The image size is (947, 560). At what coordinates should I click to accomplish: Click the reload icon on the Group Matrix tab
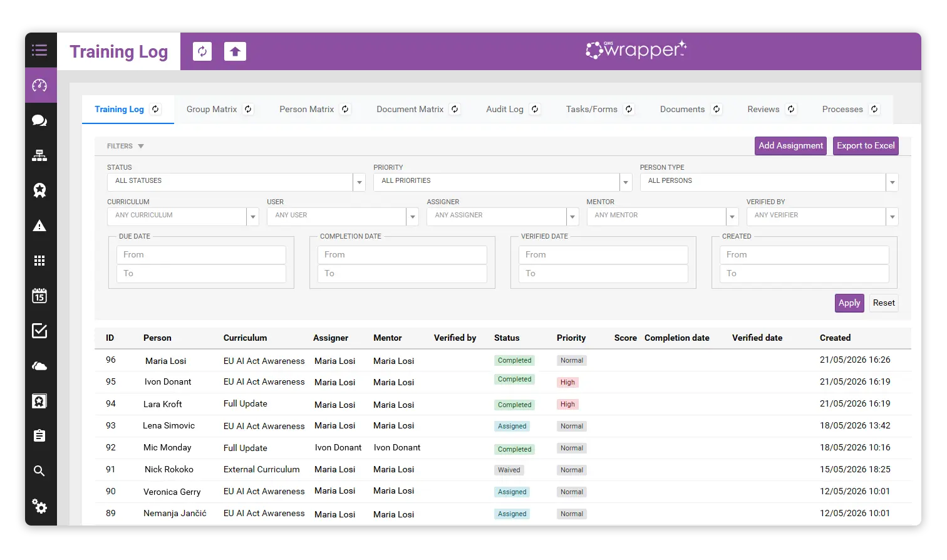pos(248,109)
